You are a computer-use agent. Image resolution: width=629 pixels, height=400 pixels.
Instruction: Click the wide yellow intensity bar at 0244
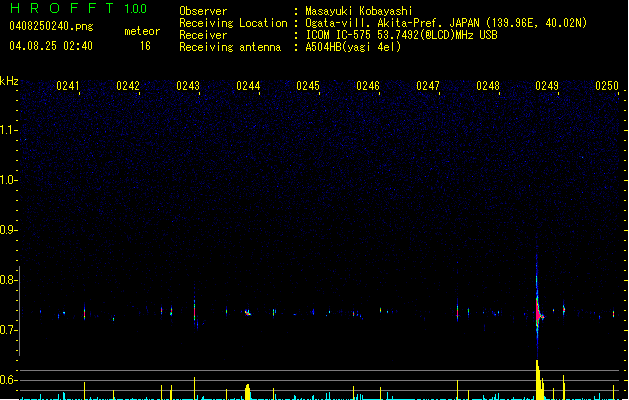[248, 392]
